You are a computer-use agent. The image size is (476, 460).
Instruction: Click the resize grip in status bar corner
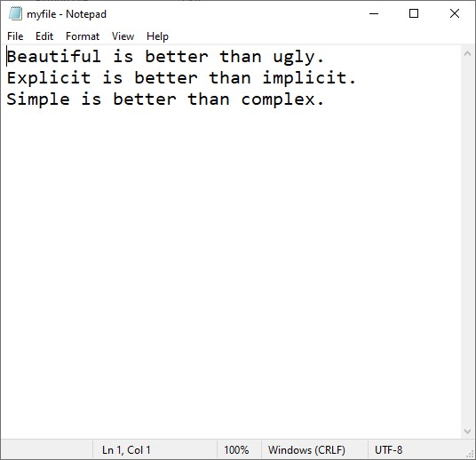(470, 455)
